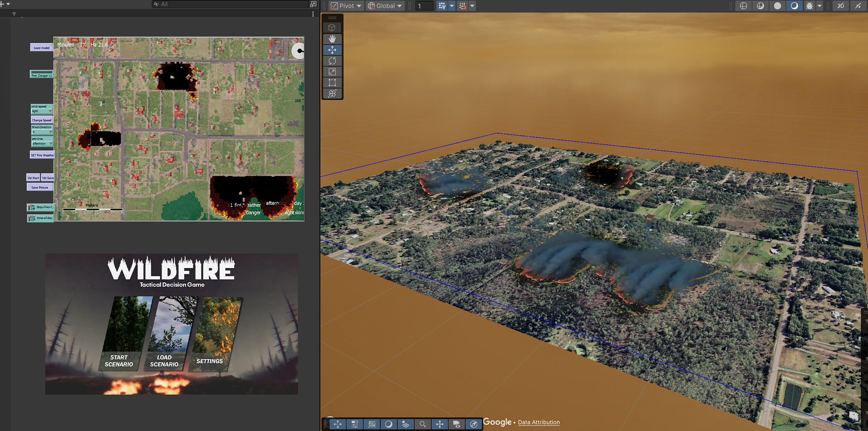Toggle grid snapping icon in top toolbar

click(442, 6)
